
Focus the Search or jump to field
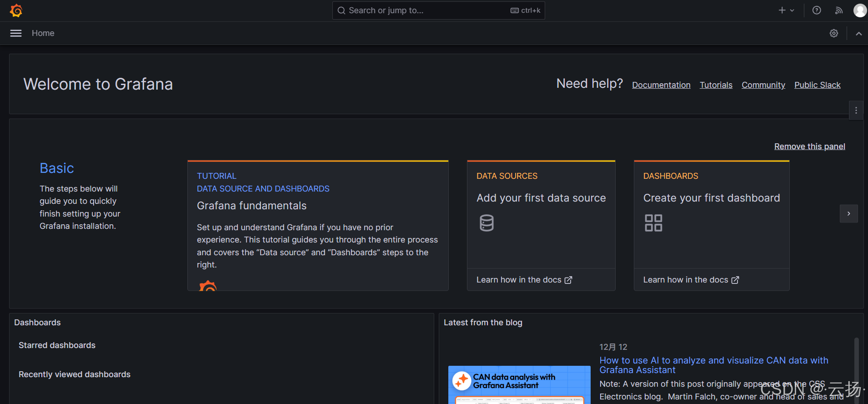439,10
